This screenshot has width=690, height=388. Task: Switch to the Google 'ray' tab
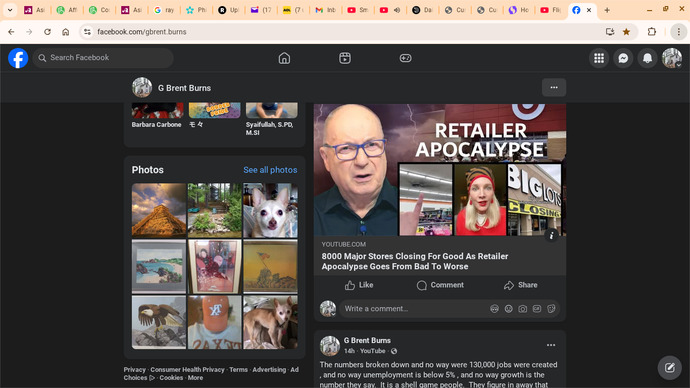(165, 10)
